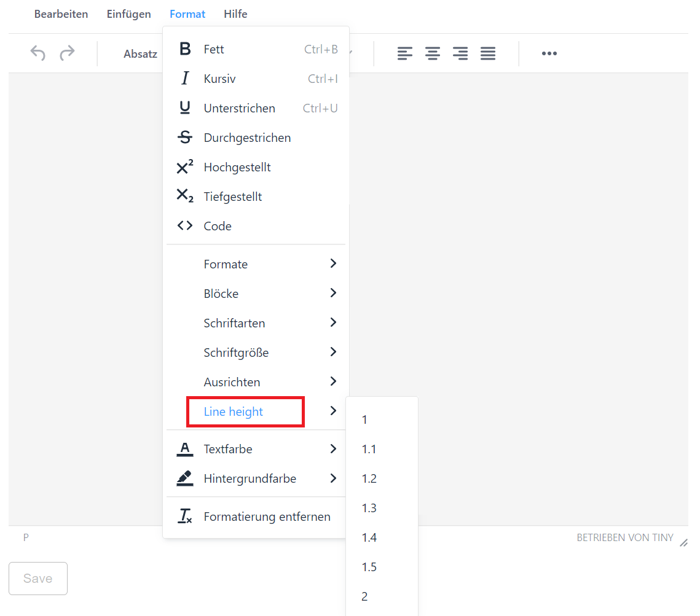Toggle Fett bold formatting
The image size is (700, 616).
[213, 49]
